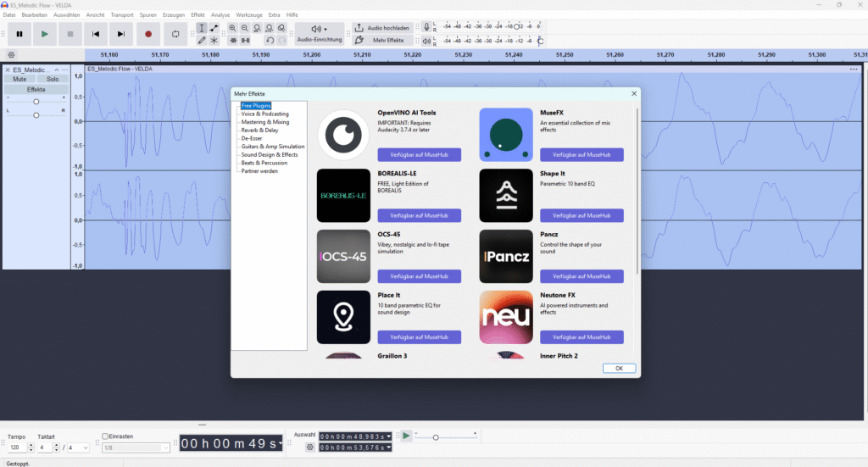This screenshot has width=868, height=467.
Task: Open the audio clip's three-dot menu
Action: (x=854, y=69)
